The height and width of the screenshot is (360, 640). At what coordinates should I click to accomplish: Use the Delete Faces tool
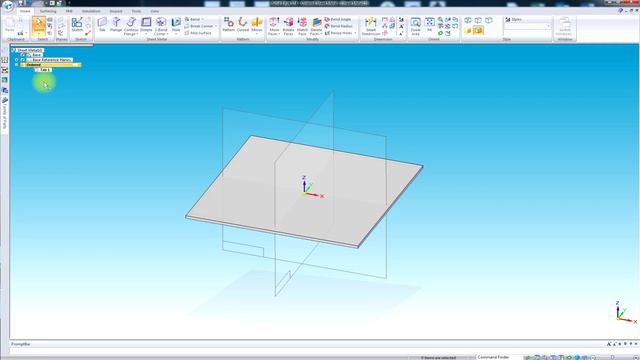[x=316, y=25]
